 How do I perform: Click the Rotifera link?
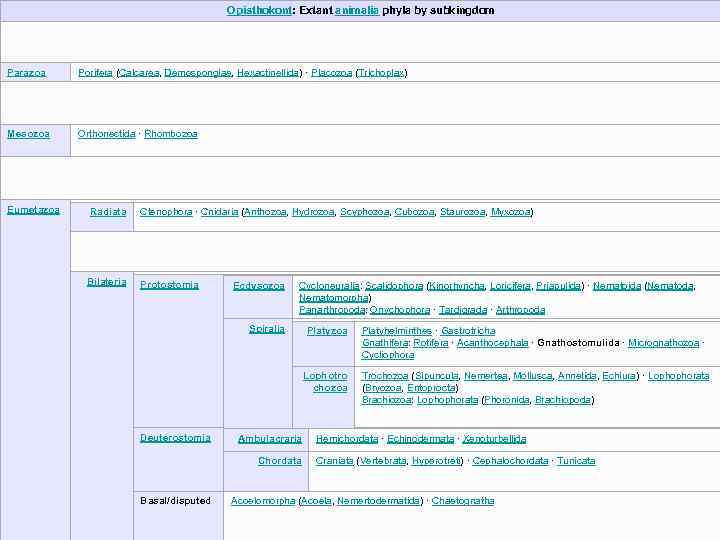[x=431, y=343]
